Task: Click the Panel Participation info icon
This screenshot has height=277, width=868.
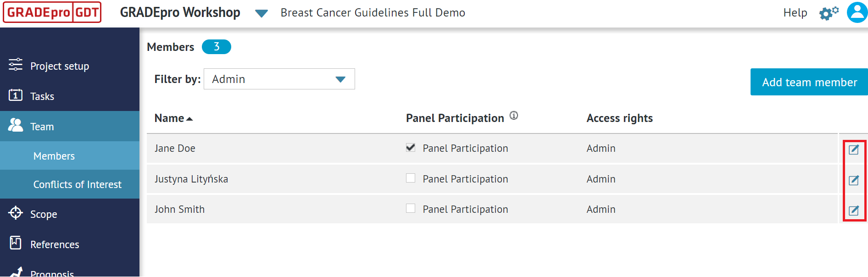Action: tap(514, 116)
